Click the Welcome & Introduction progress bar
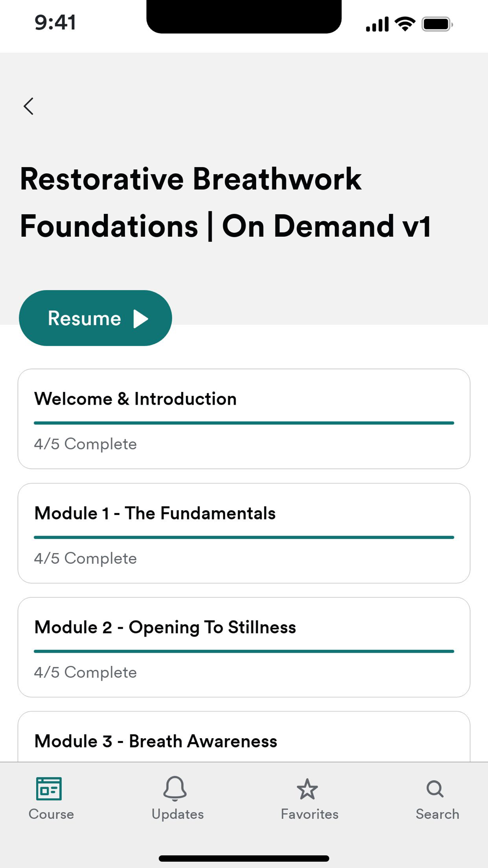Screen dimensions: 488x868 tap(244, 423)
